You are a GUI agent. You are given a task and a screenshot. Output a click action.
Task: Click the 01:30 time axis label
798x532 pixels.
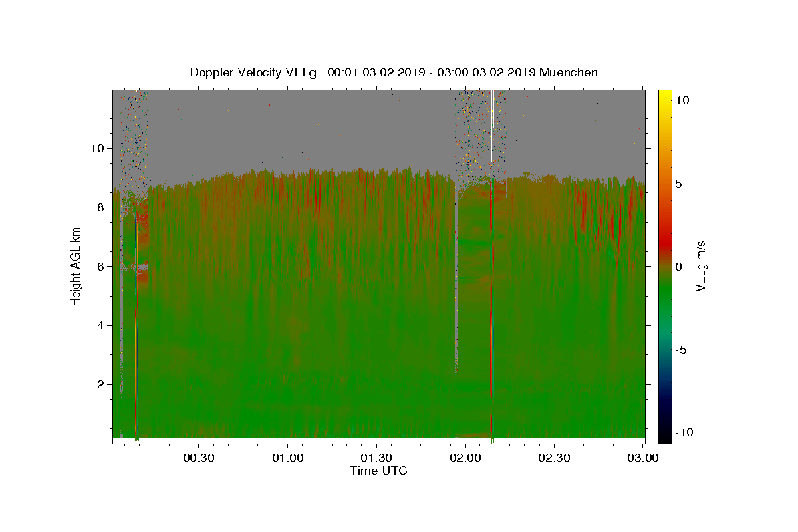[x=377, y=458]
